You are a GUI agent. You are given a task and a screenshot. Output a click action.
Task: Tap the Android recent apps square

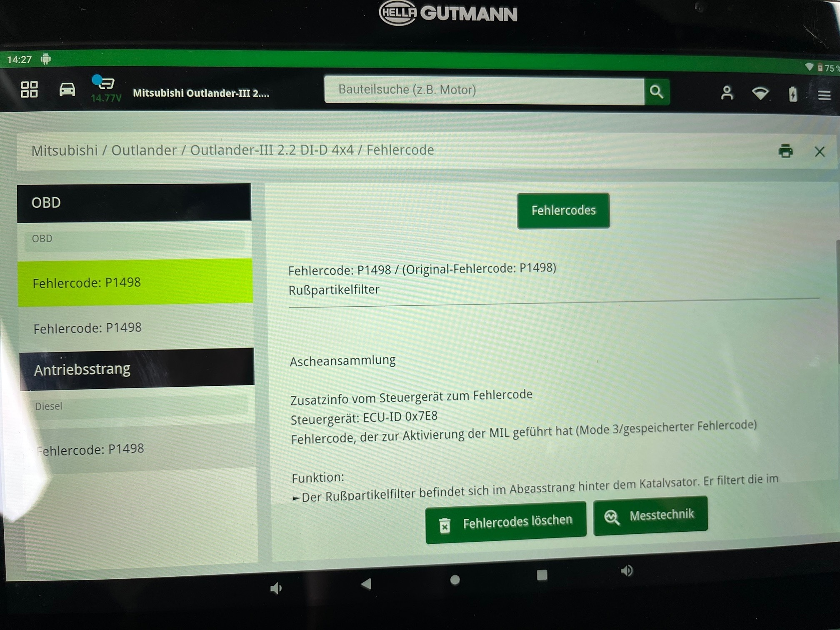tap(542, 575)
